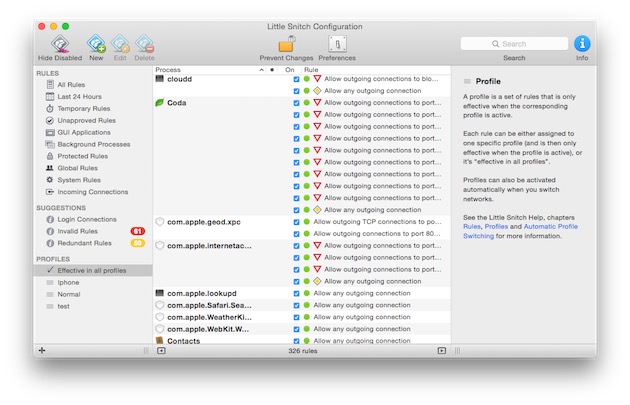Toggle checkbox for com.apple.geod.xpc TCP rule
The height and width of the screenshot is (405, 630).
296,222
